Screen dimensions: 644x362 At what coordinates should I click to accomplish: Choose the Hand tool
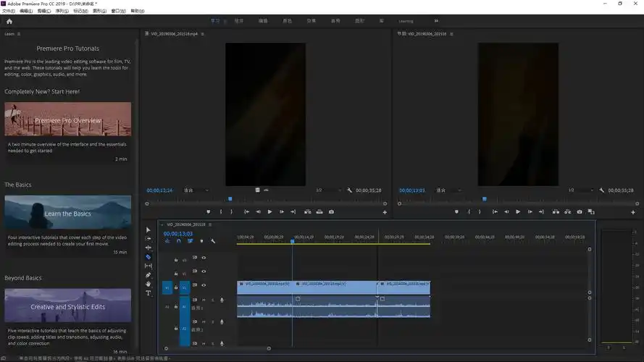149,284
